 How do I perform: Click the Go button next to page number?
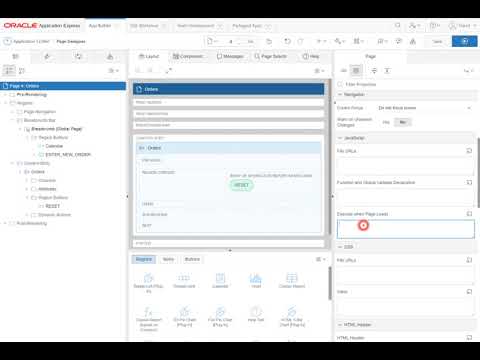[x=250, y=41]
